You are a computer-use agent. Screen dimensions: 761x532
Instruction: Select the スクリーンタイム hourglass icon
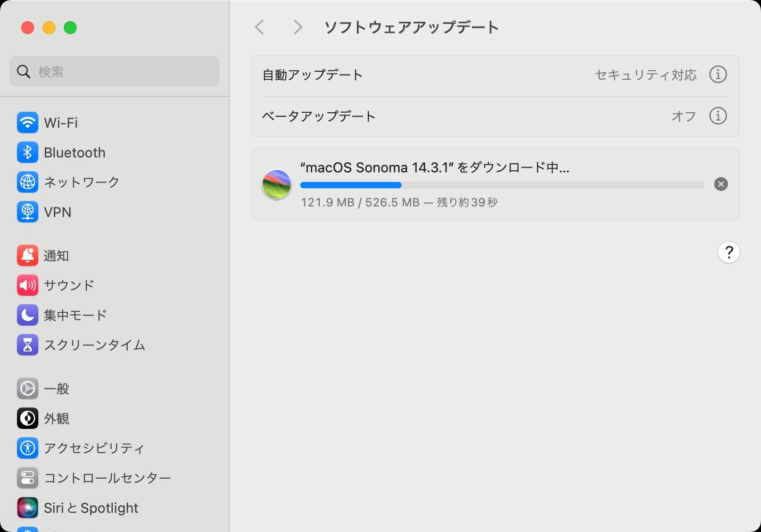tap(27, 345)
